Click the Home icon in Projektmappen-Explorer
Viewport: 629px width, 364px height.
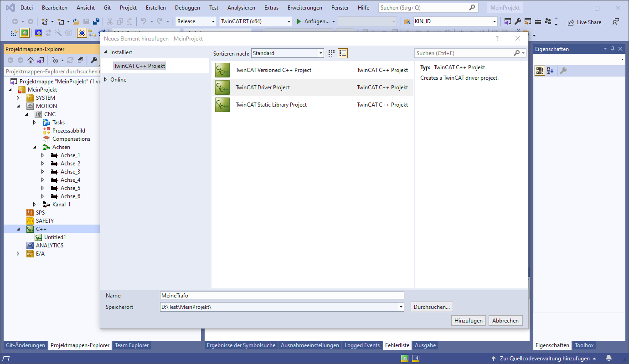coord(31,60)
